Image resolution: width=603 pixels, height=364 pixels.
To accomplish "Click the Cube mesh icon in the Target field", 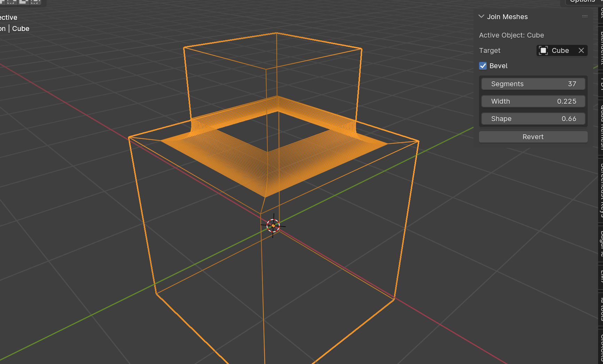I will tap(543, 50).
